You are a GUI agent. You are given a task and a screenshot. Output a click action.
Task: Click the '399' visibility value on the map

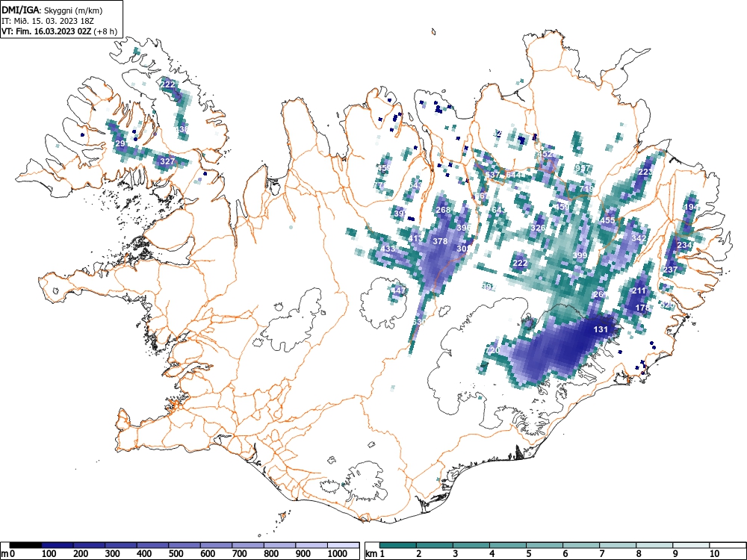tap(580, 255)
